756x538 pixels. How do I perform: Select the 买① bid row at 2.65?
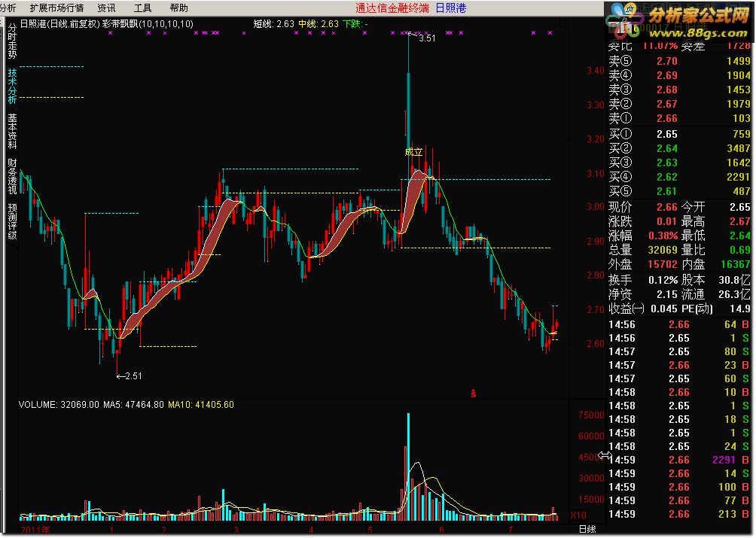click(679, 134)
